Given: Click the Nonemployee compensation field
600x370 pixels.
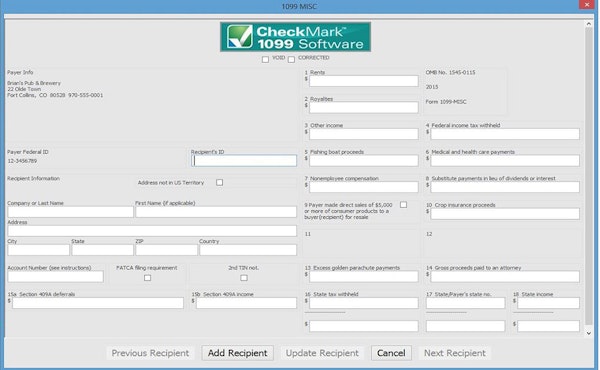Looking at the screenshot, I should 364,187.
